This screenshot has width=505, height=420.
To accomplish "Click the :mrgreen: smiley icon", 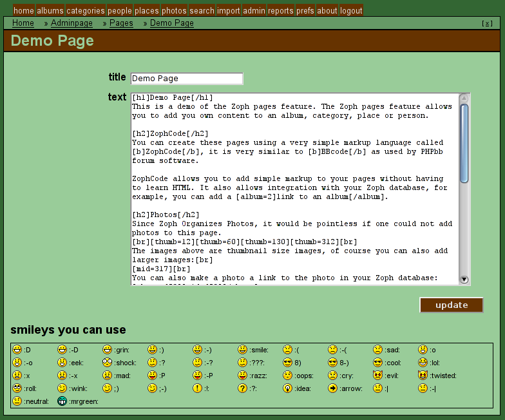I will 62,401.
